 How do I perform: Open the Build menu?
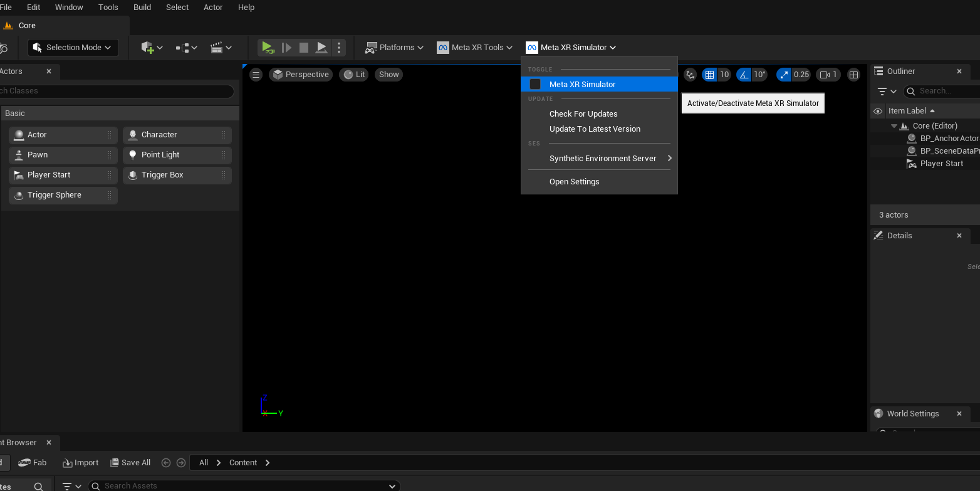[142, 7]
